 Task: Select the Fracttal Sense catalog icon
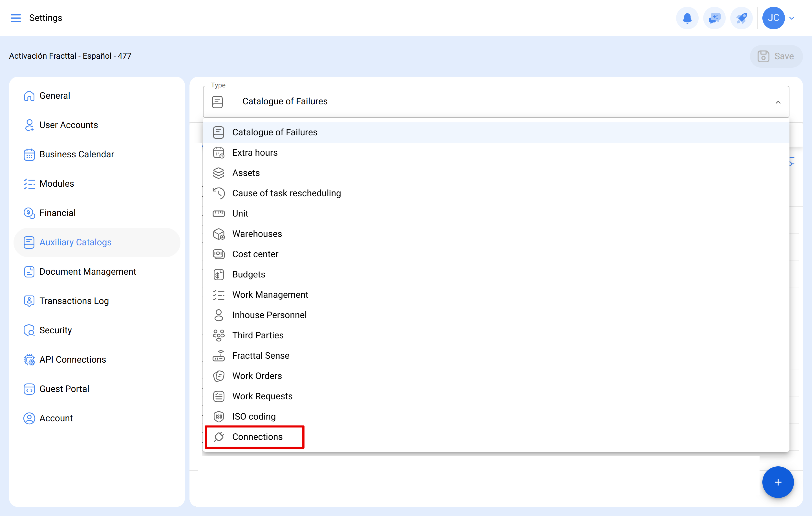tap(219, 356)
